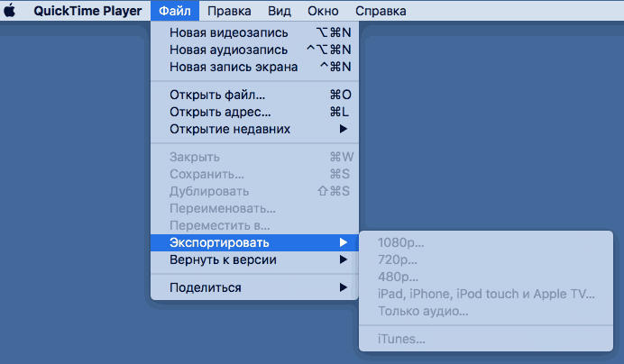Image resolution: width=624 pixels, height=364 pixels.
Task: Open the Справка menu
Action: [381, 11]
